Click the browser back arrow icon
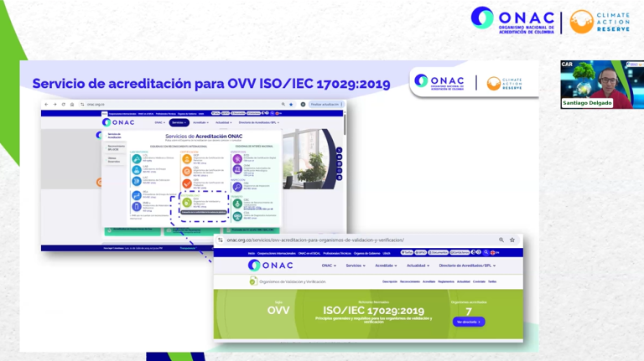 (47, 105)
